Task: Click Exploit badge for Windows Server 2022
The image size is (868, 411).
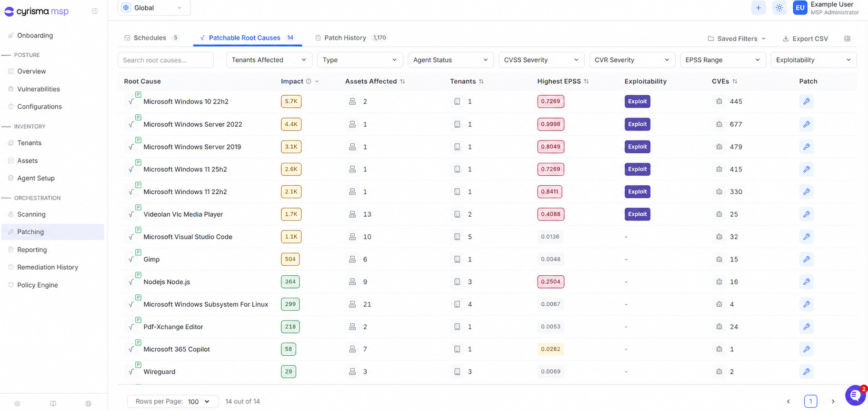Action: click(x=637, y=124)
